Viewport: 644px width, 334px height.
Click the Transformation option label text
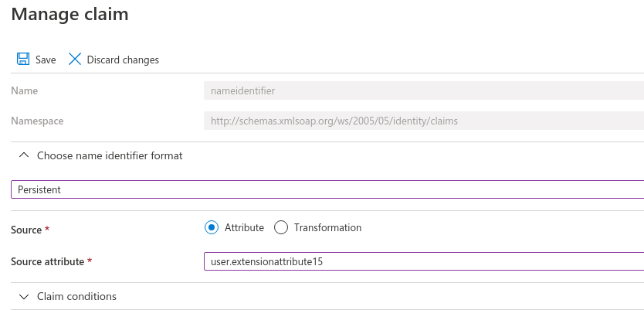click(327, 227)
